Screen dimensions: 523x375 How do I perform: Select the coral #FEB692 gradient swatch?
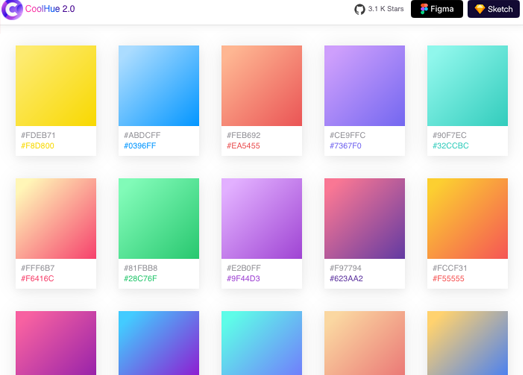pos(262,86)
